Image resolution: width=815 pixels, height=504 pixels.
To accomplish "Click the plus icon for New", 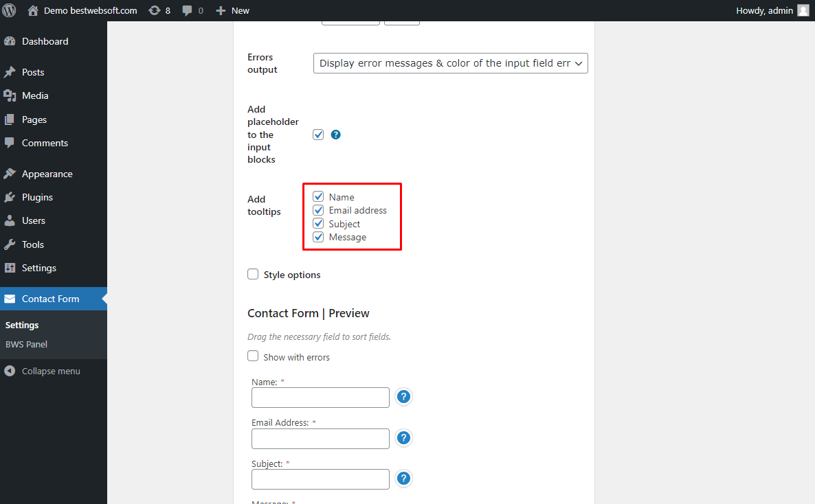I will pos(221,10).
